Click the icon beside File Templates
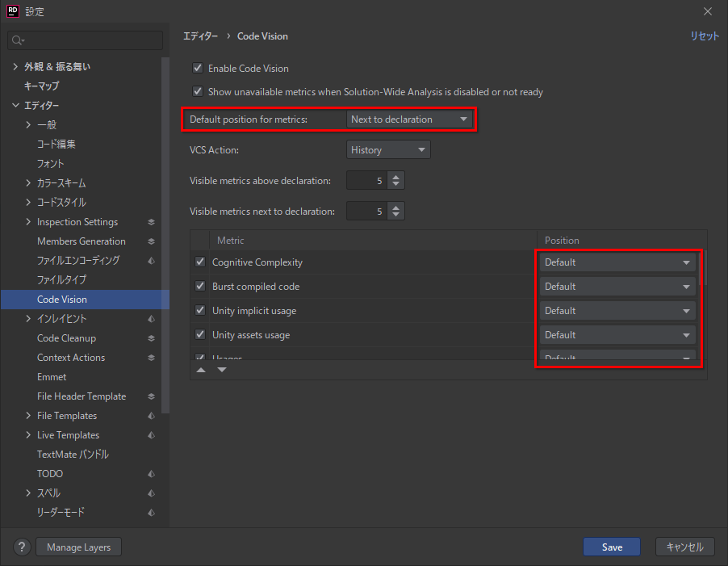728x566 pixels. (152, 416)
